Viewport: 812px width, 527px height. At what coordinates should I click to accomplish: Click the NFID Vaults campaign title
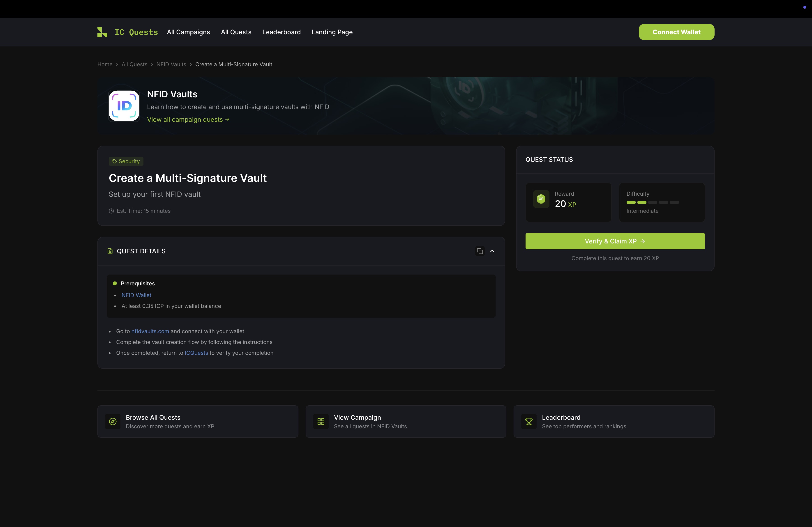(172, 94)
